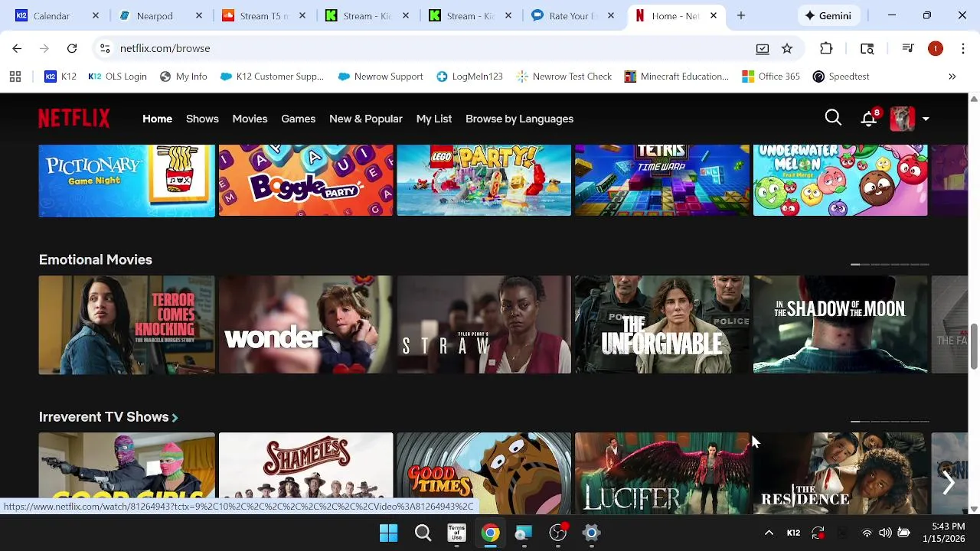Screen dimensions: 980x551
Task: Open The Residence show thumbnail
Action: click(x=841, y=473)
